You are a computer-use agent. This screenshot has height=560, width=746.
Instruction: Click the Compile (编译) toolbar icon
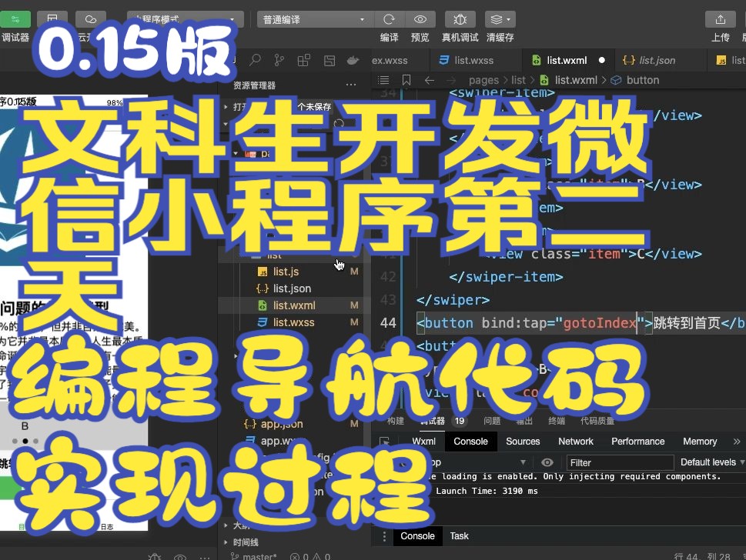click(389, 19)
